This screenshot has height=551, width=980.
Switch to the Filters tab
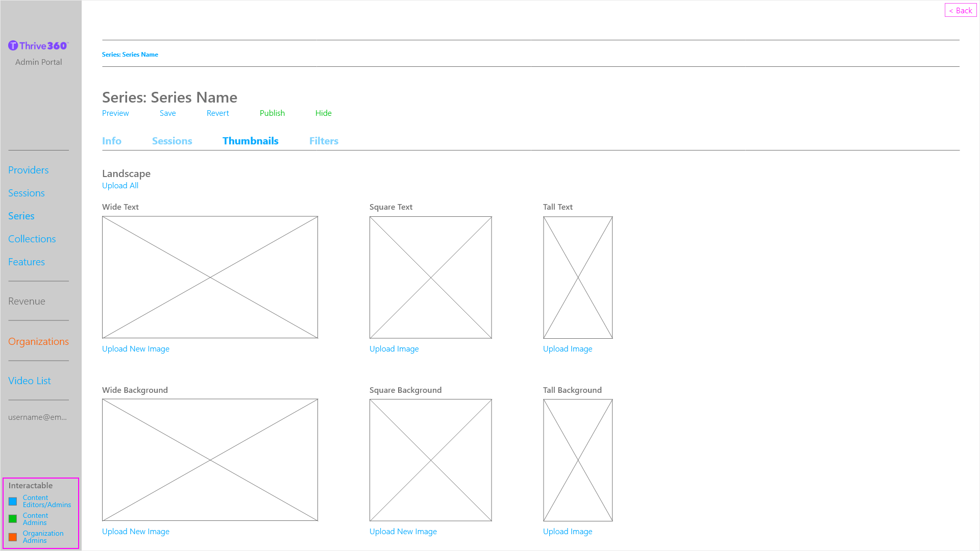pos(324,141)
